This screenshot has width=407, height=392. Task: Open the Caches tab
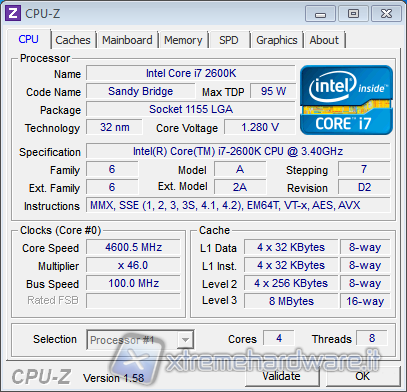coord(73,40)
